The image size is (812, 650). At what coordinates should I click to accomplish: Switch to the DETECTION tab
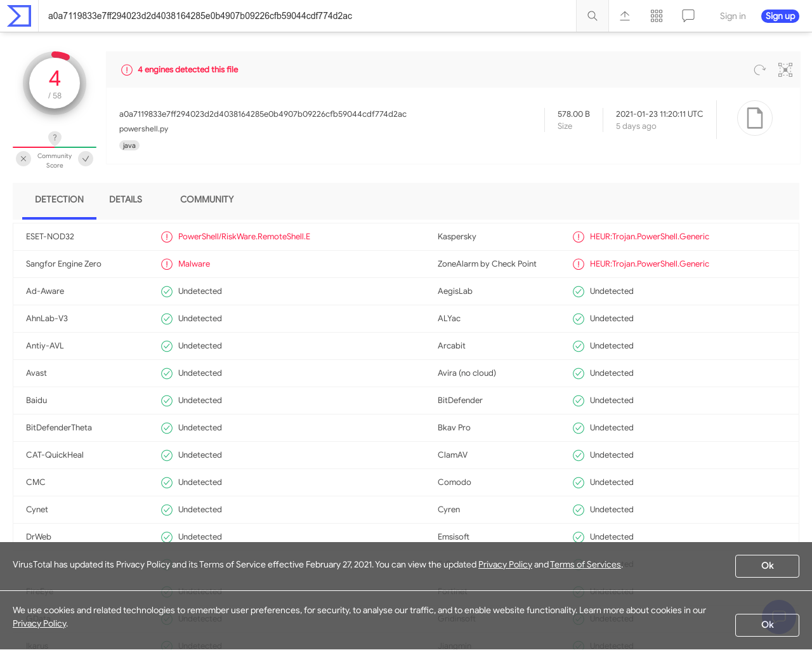59,199
